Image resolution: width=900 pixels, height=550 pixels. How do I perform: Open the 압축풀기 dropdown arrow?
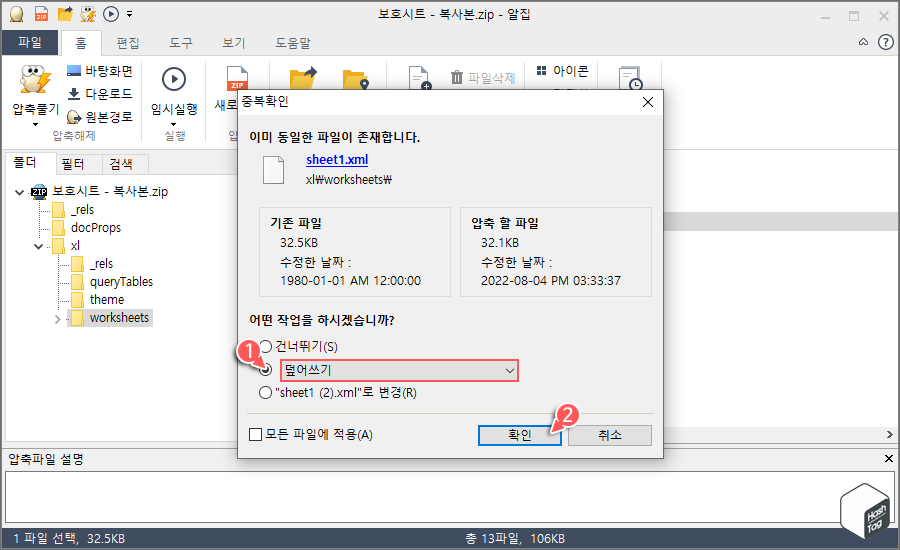click(36, 124)
